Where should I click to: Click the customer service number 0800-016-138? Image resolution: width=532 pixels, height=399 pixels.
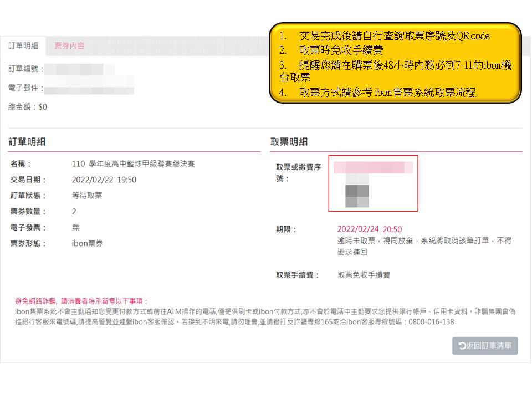coord(431,322)
